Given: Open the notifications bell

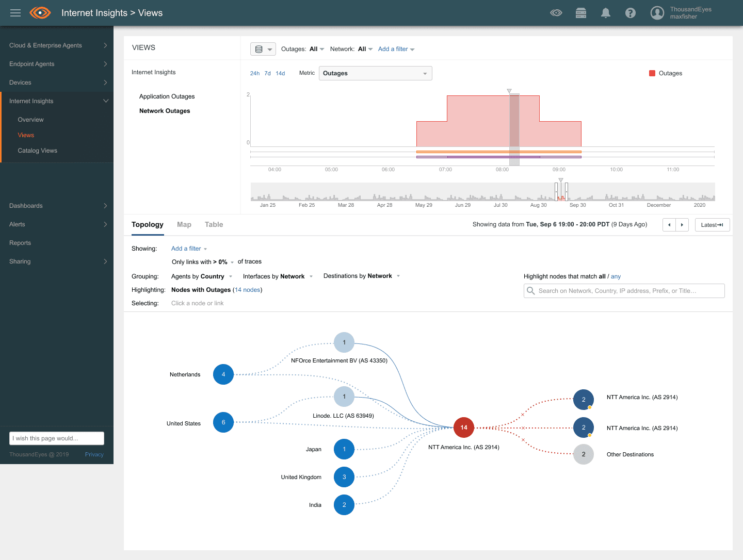Looking at the screenshot, I should coord(606,13).
